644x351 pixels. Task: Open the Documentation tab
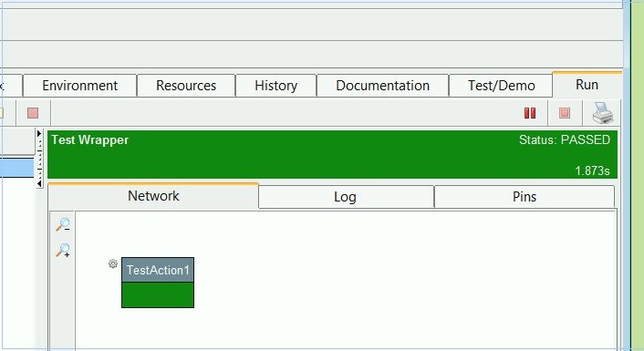click(x=383, y=86)
